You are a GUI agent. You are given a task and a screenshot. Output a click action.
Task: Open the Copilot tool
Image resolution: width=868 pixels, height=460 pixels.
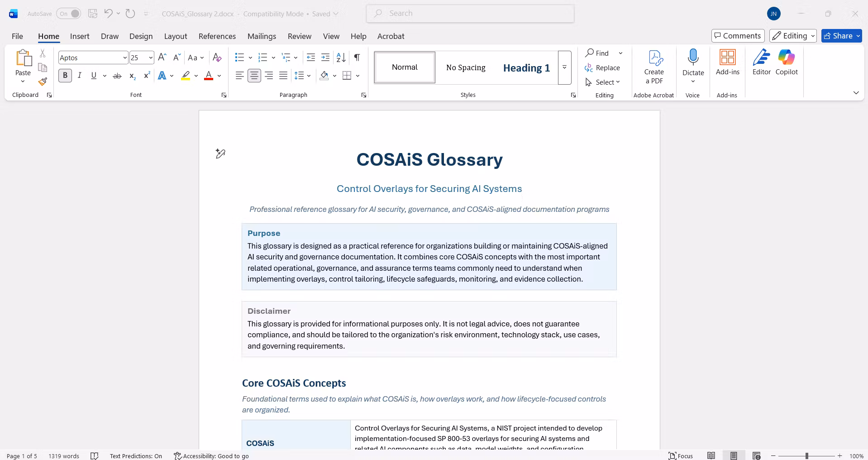tap(787, 62)
